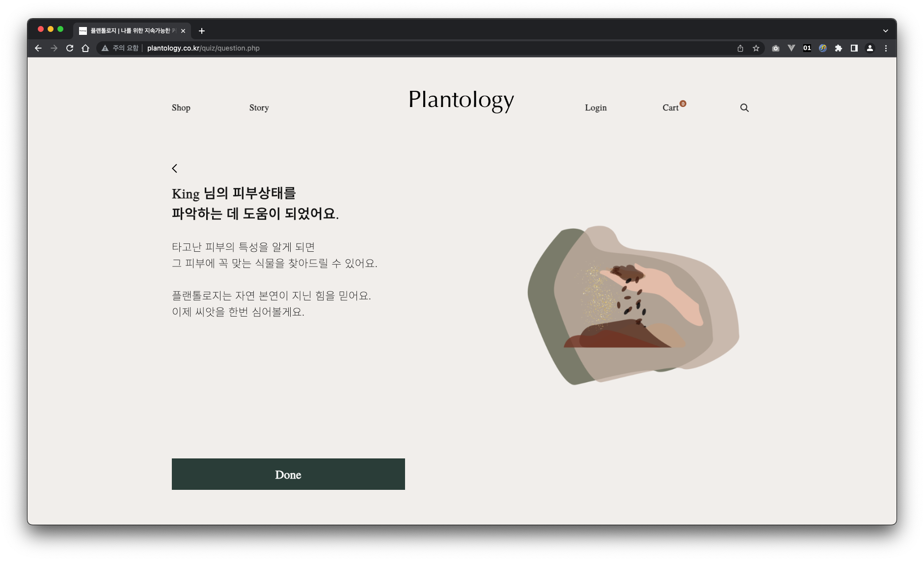Reload the page with refresh icon
The image size is (924, 561).
[x=70, y=48]
